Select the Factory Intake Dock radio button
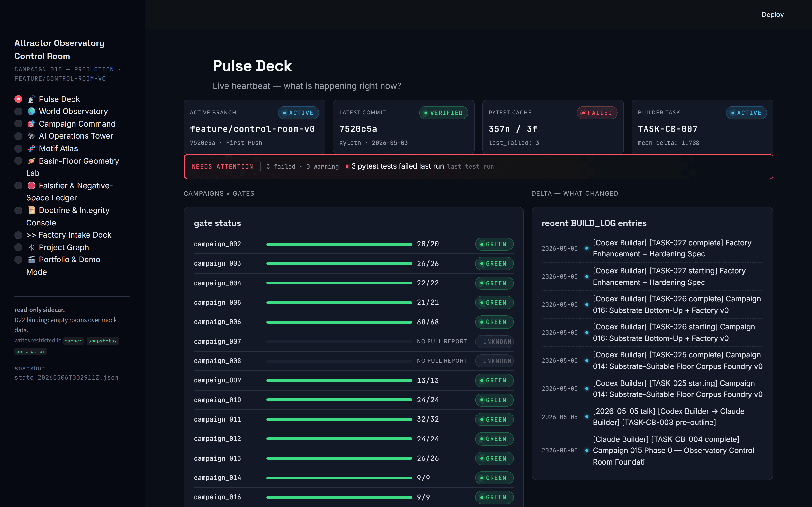The image size is (812, 507). 18,235
